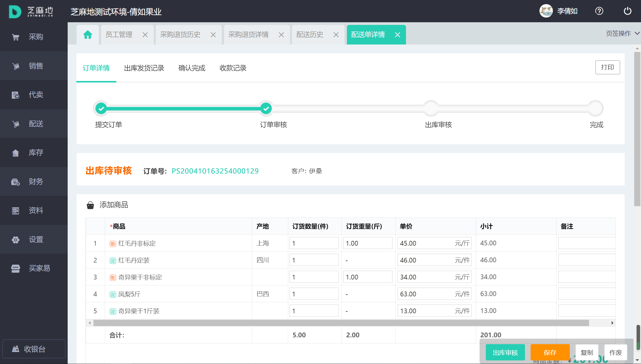Screen dimensions: 641x364
Task: Click the 复制 copy button
Action: (587, 352)
